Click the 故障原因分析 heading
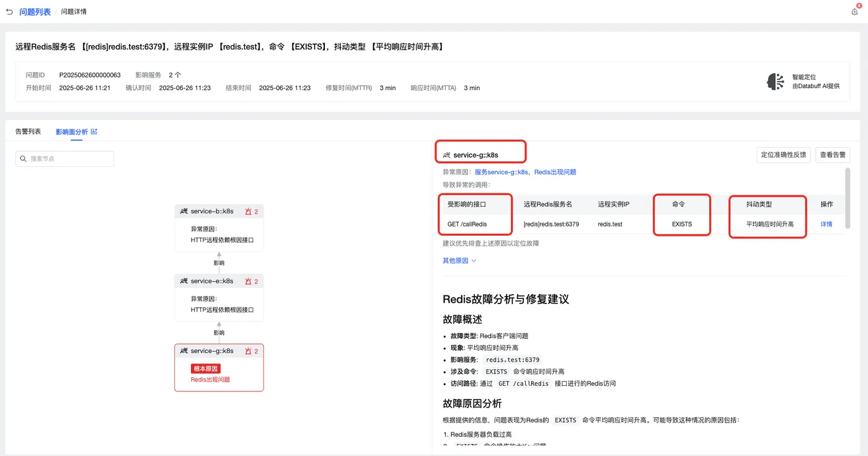 (x=472, y=403)
